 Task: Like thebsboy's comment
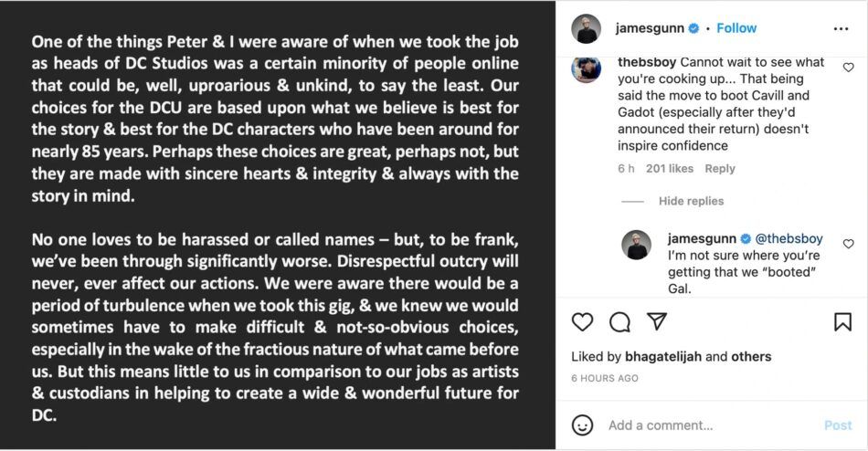[x=848, y=68]
